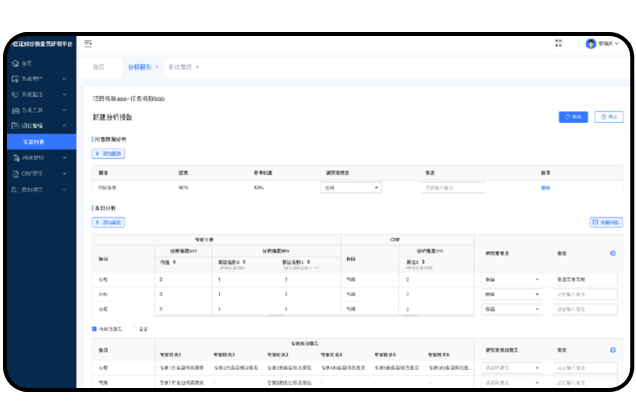Click the add button under questionnaire section
636x420 pixels.
tap(108, 154)
